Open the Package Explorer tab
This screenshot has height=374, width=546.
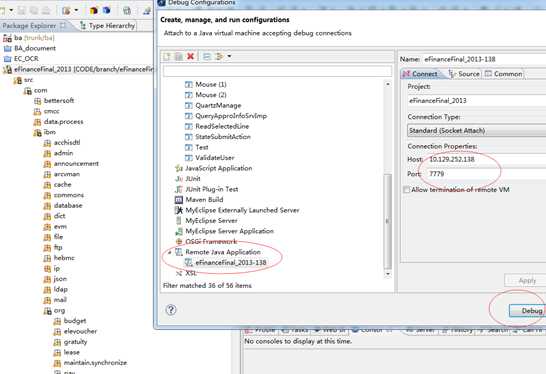tap(33, 26)
